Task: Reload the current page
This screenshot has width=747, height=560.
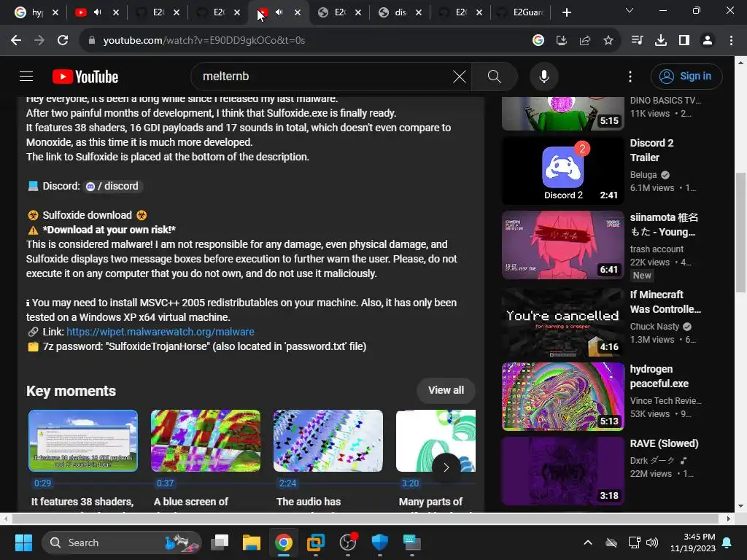Action: [x=63, y=41]
